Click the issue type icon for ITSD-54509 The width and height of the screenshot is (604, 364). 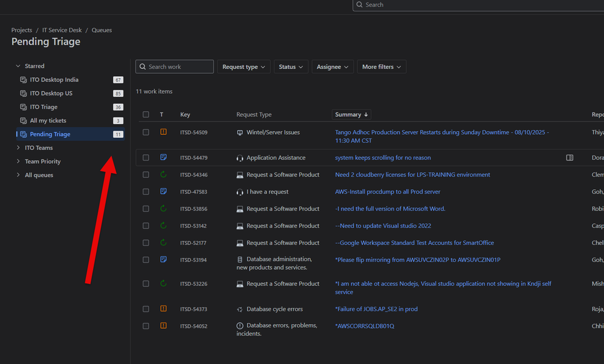[x=163, y=132]
